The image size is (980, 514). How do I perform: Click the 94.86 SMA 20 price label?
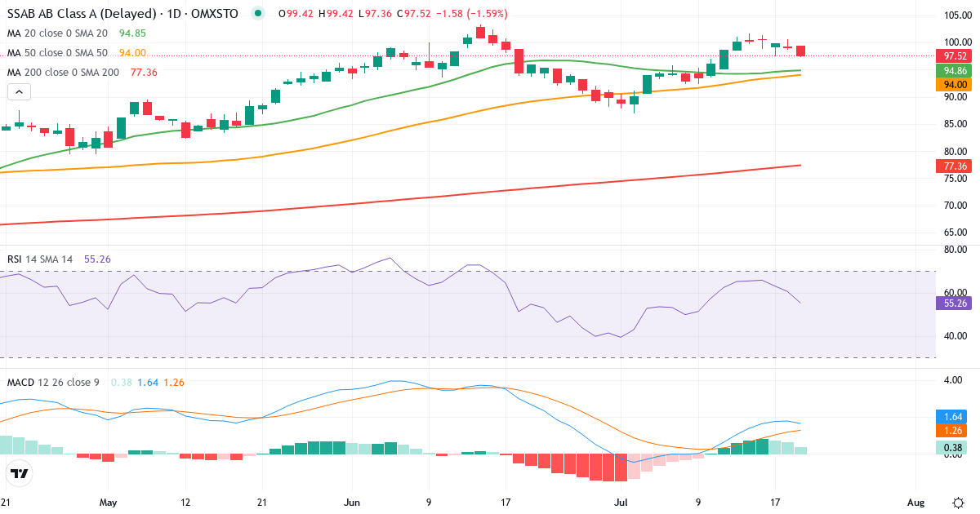click(x=955, y=71)
